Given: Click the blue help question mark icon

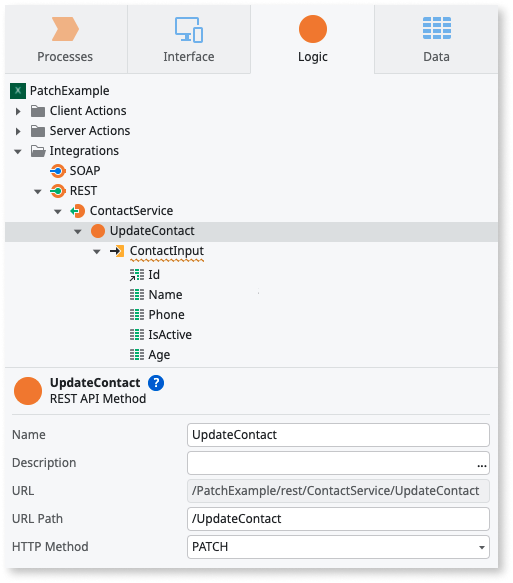Looking at the screenshot, I should tap(156, 383).
